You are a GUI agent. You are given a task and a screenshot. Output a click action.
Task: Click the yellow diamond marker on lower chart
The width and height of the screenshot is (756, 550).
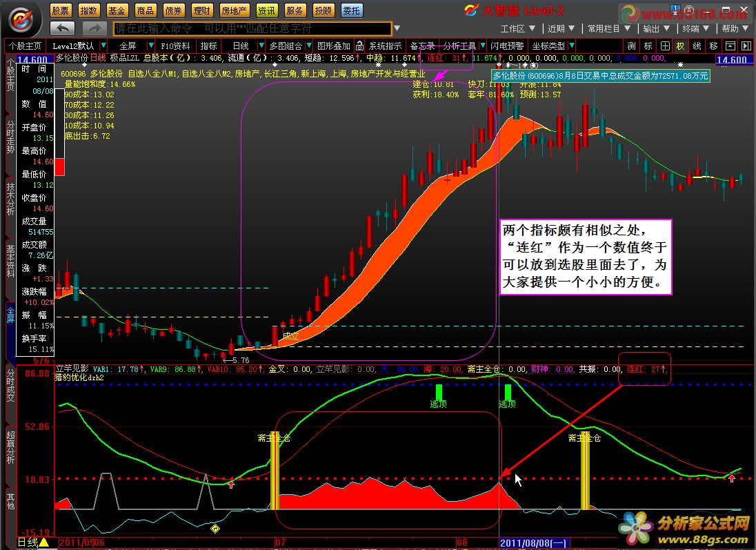point(215,529)
